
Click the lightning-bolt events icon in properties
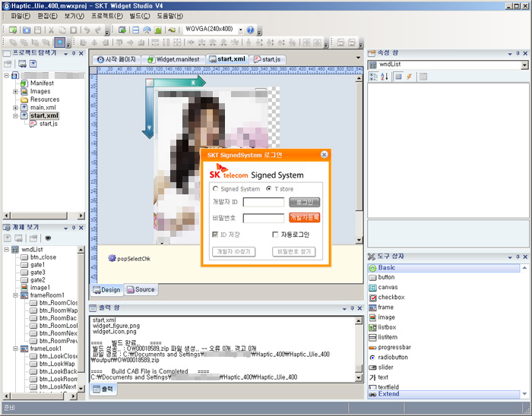(x=409, y=77)
